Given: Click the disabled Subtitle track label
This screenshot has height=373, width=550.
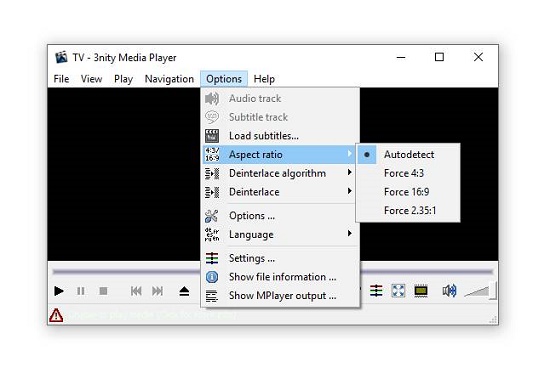Looking at the screenshot, I should click(259, 117).
